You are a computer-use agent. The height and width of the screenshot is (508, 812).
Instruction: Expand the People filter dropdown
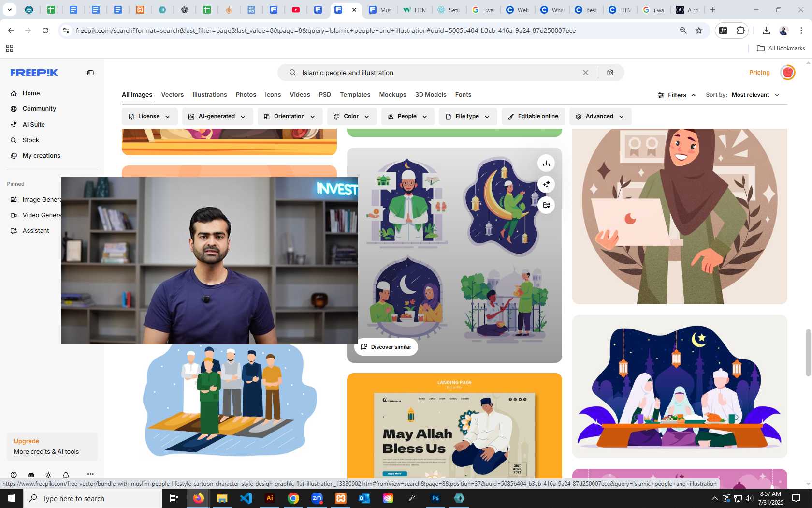pos(408,117)
